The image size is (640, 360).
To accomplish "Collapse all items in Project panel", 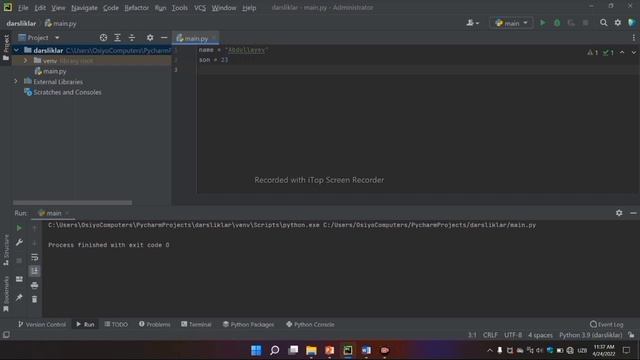I will coord(132,38).
